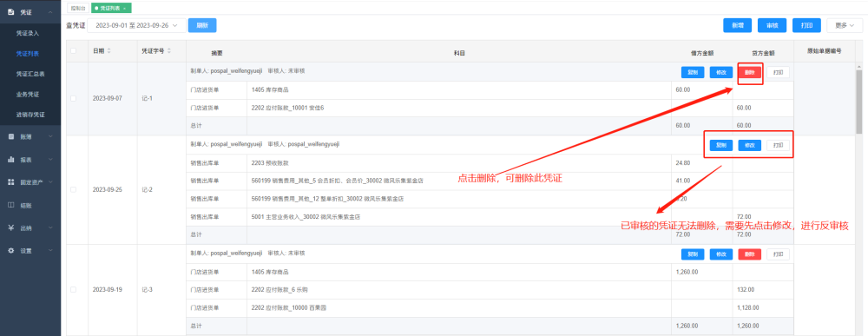
Task: Click the 账簿 ledger icon in sidebar
Action: coord(10,136)
